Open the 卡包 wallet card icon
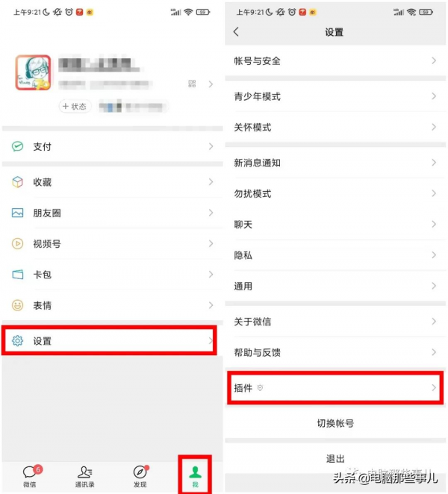This screenshot has width=448, height=494. point(17,275)
